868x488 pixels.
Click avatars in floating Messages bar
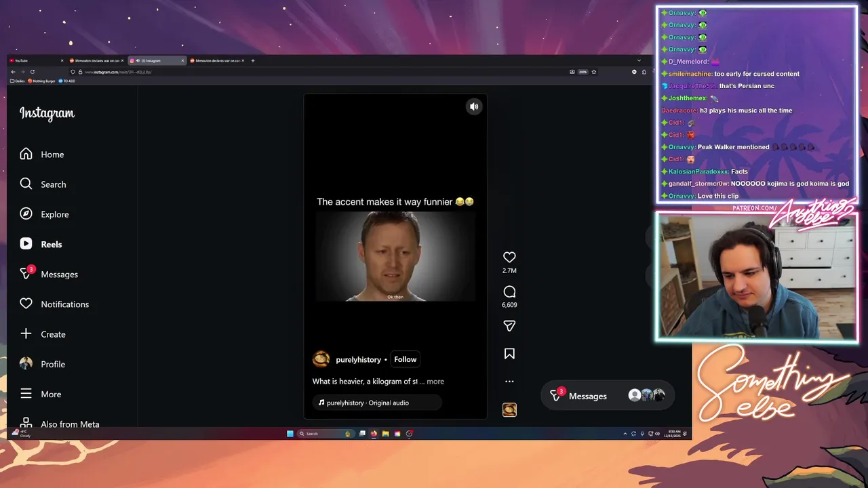tap(646, 395)
